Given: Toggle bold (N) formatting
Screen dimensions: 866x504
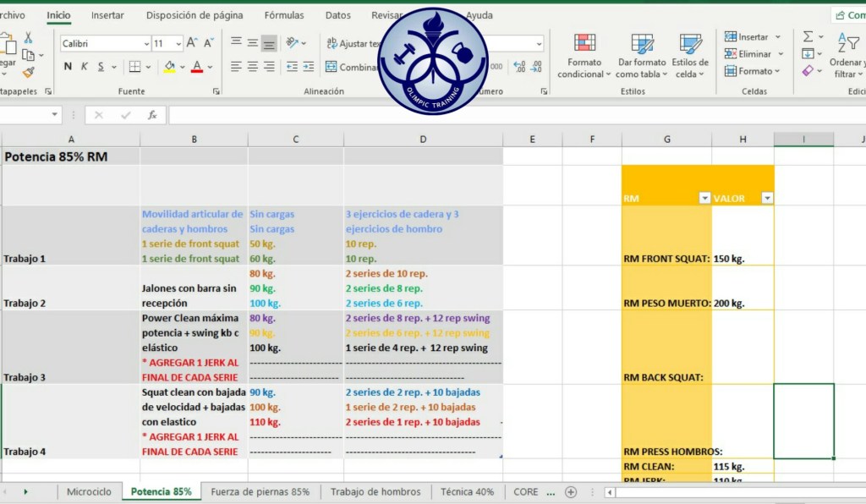Looking at the screenshot, I should tap(68, 67).
